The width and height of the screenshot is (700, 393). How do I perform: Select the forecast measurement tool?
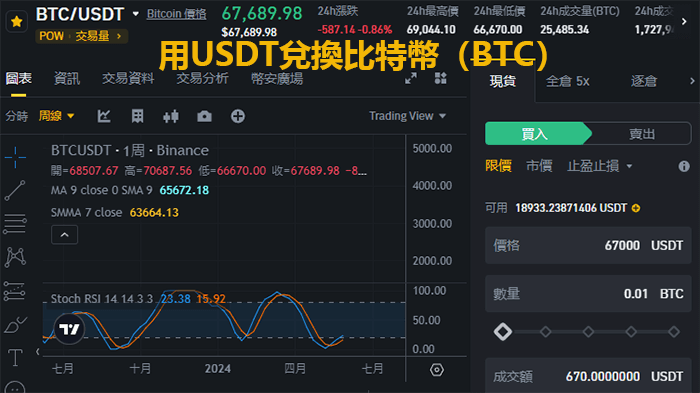pyautogui.click(x=15, y=291)
